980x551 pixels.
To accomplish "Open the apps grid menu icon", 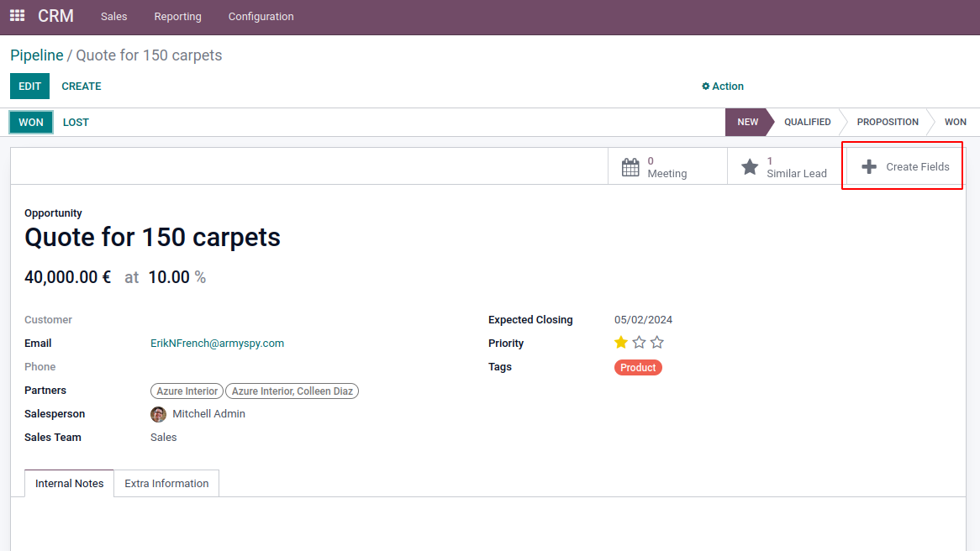I will [17, 16].
